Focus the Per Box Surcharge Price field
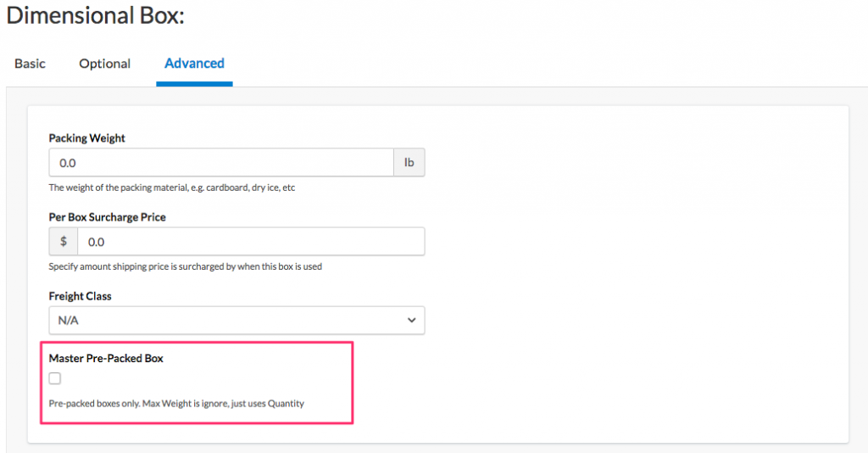 point(250,242)
